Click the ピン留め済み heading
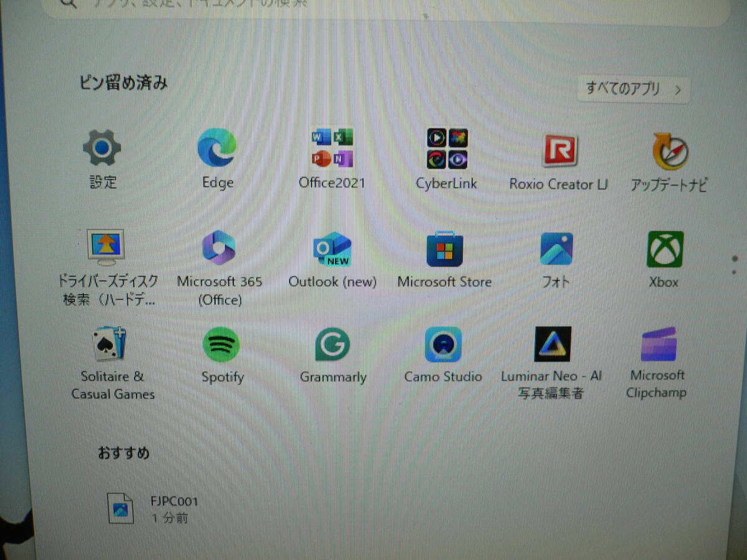Screen dimensions: 747x560 click(123, 83)
